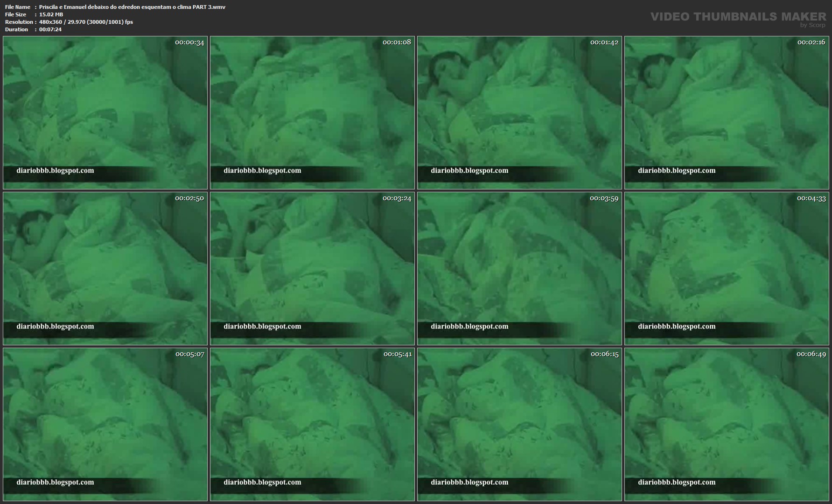Select the frame at 00:05:41
Viewport: 832px width, 504px height.
[312, 424]
